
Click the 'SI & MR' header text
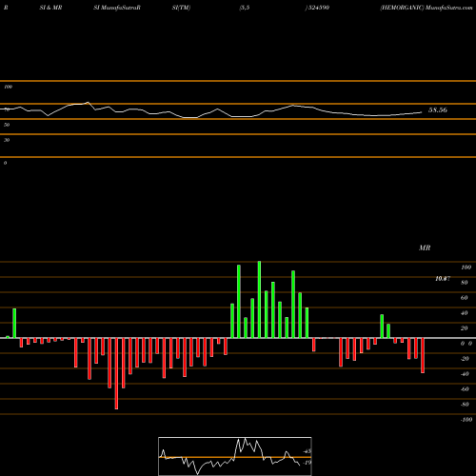pos(50,8)
